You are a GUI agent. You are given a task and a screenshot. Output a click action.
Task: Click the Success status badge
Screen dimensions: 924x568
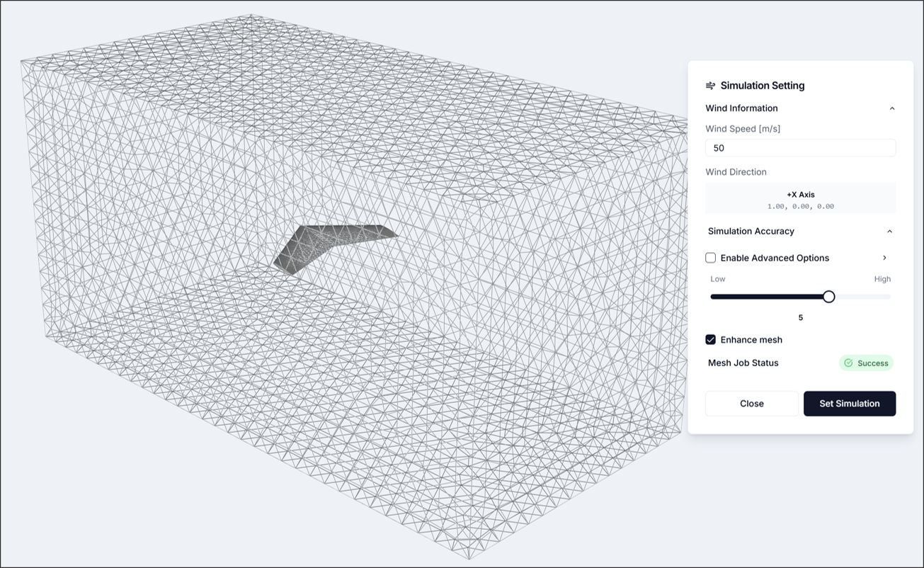[x=866, y=363]
